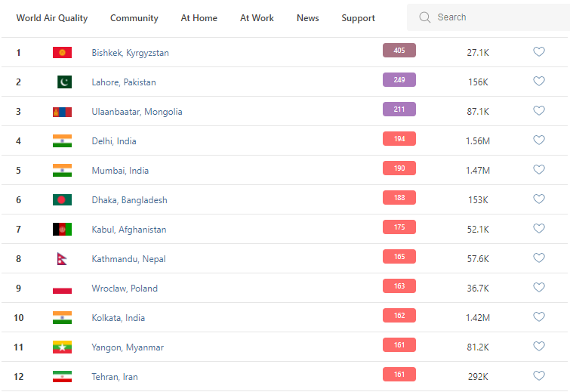
Task: Open the Tehran, Iran city link
Action: coord(115,377)
